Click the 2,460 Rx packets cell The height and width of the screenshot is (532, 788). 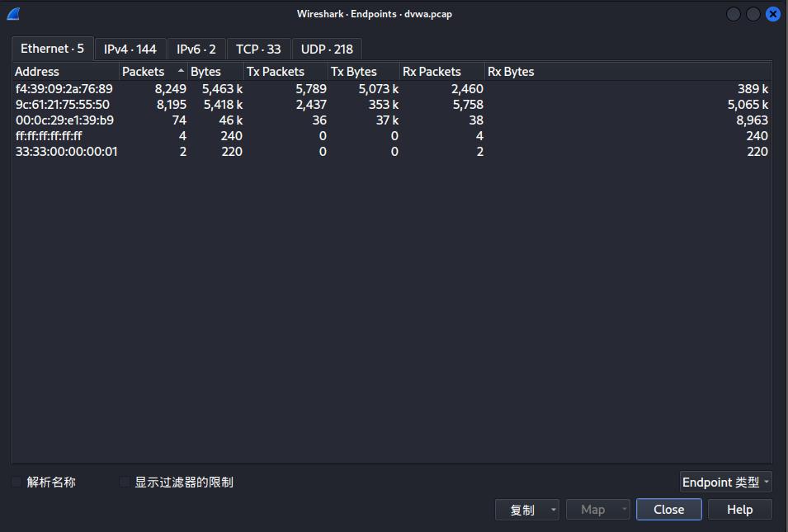467,89
